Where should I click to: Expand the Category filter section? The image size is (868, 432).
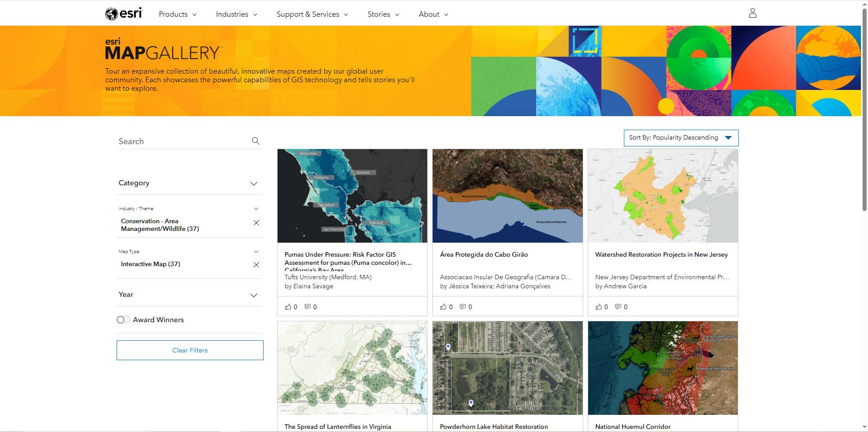click(x=189, y=183)
